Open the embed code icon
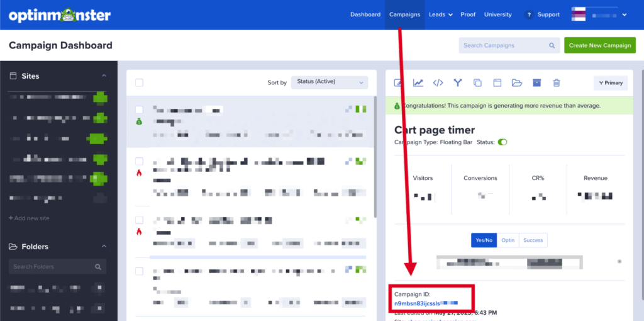The width and height of the screenshot is (644, 321). [438, 82]
